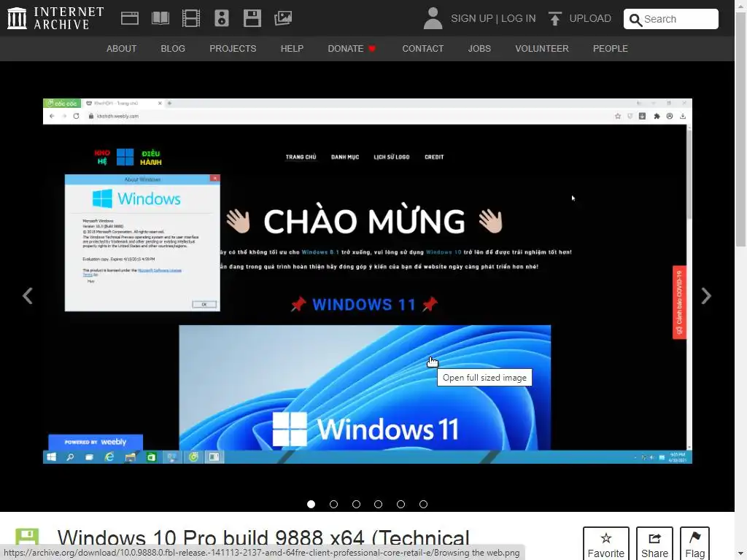
Task: Open the JOBS menu item
Action: point(479,49)
